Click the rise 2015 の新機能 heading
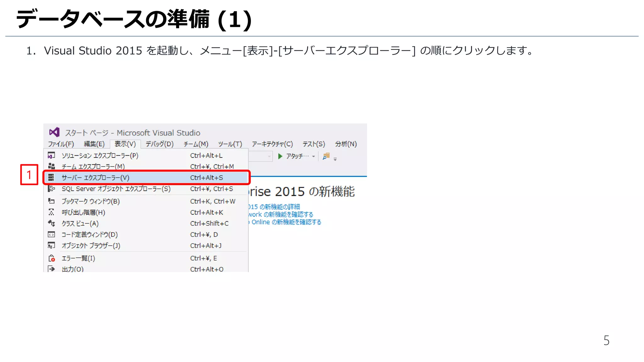 (302, 191)
